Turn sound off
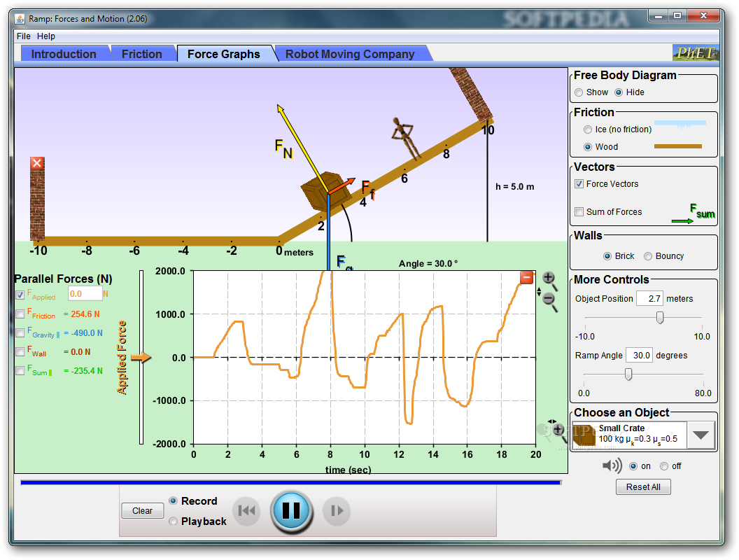The image size is (739, 560). coord(664,466)
